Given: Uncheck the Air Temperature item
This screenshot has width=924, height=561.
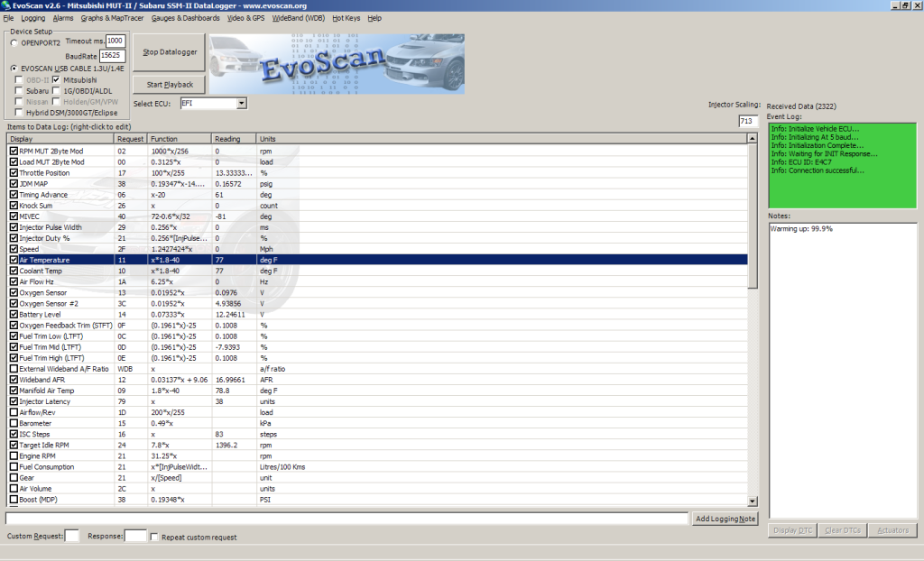Looking at the screenshot, I should pyautogui.click(x=14, y=260).
